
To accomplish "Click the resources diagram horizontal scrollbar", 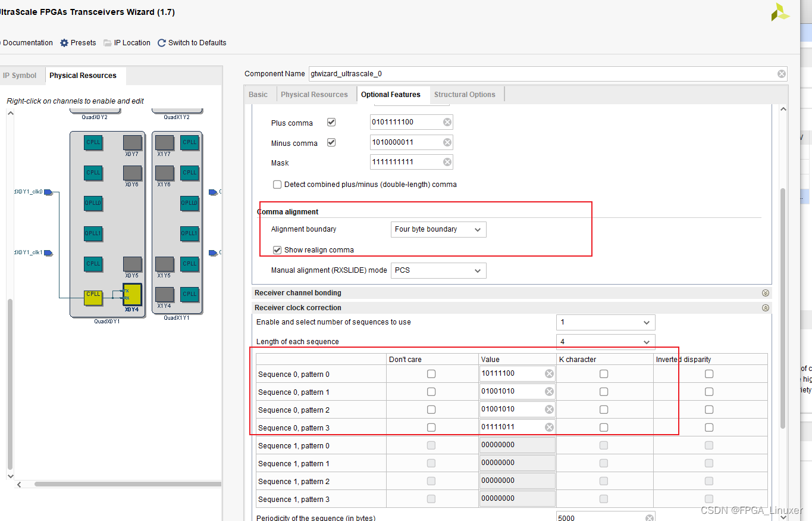I will 128,484.
